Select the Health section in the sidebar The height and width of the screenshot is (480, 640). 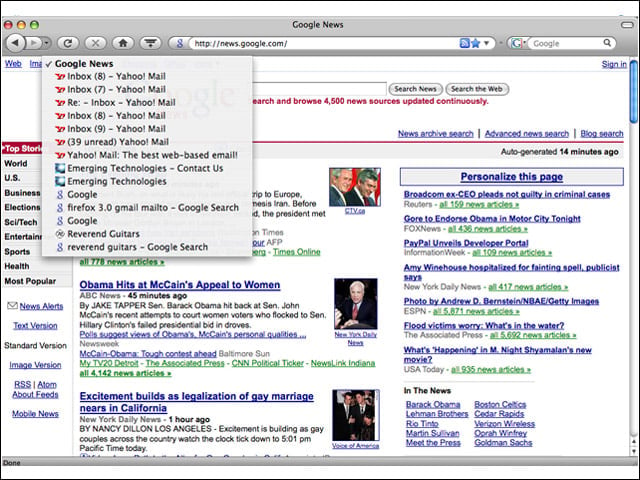(17, 266)
